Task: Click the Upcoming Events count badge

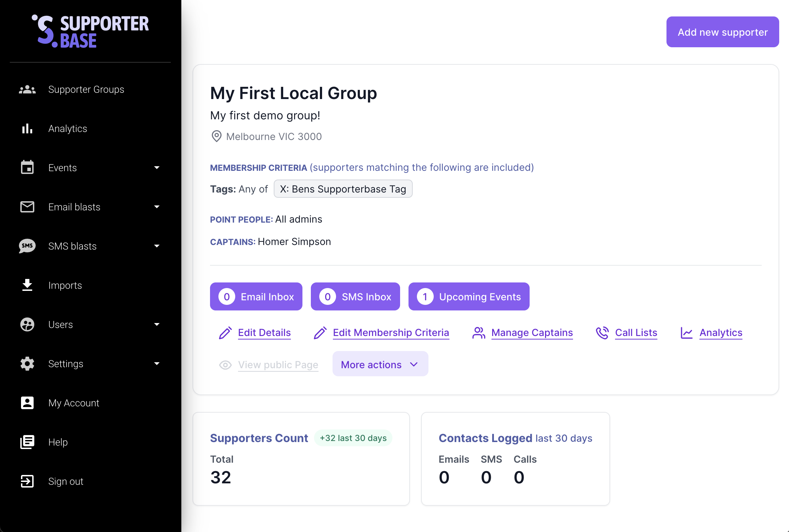Action: pos(425,297)
